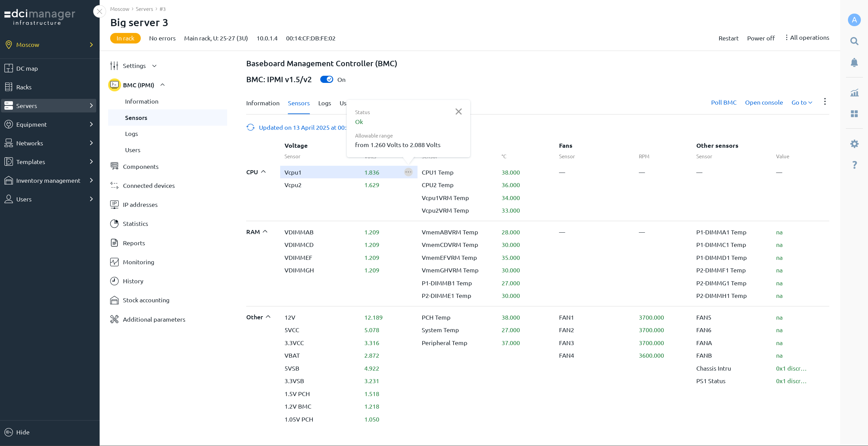Click the help question mark icon

point(854,165)
